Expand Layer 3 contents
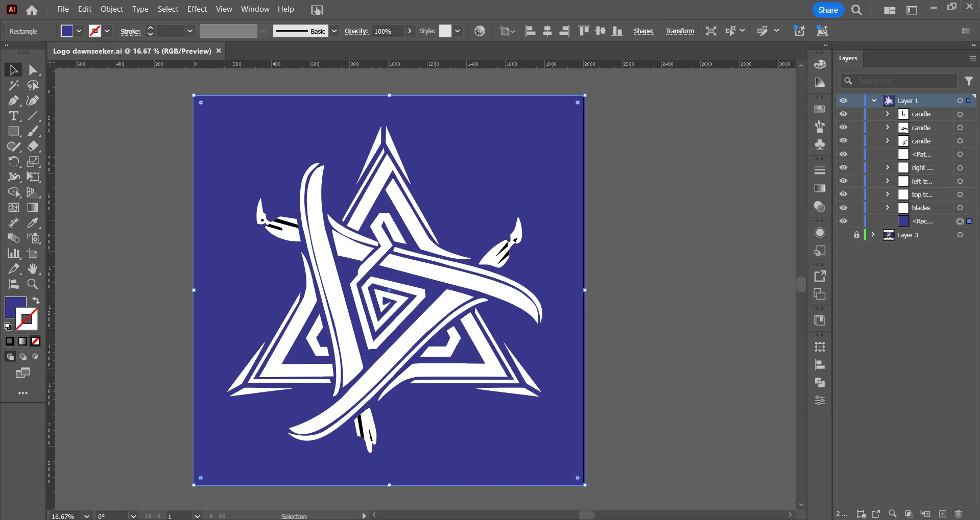 (873, 235)
